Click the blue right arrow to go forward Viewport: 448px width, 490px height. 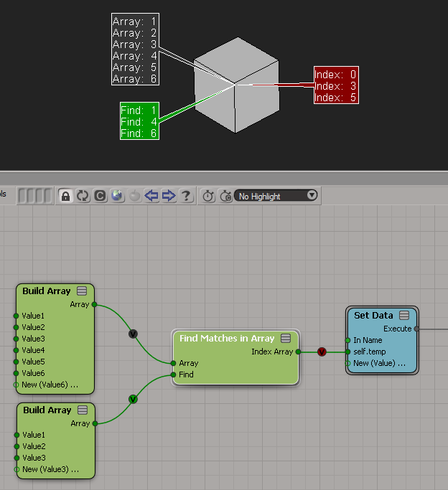(x=169, y=196)
